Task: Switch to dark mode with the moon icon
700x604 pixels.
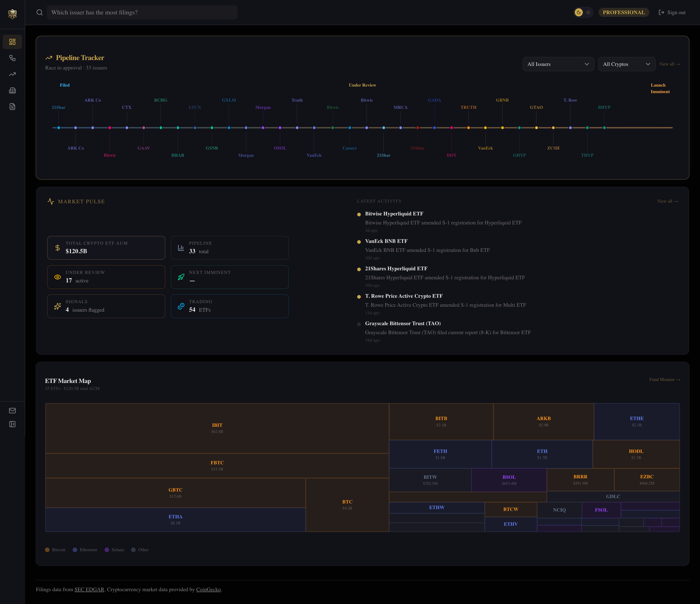Action: click(579, 13)
